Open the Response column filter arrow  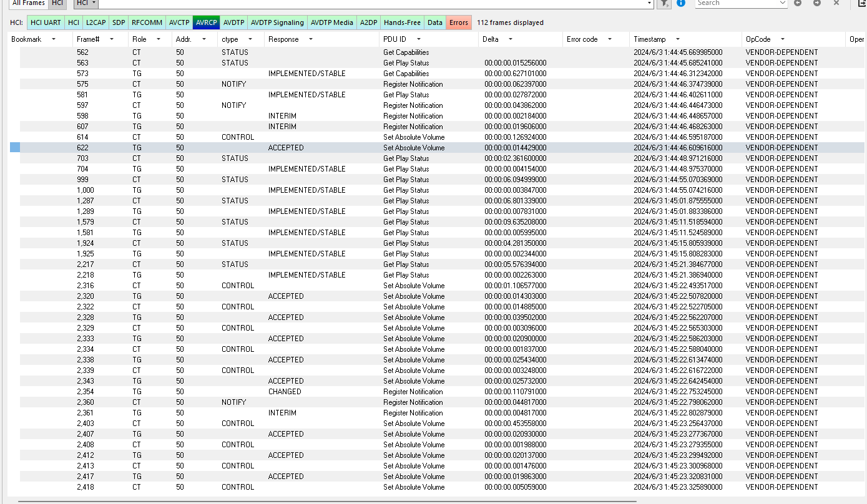310,39
